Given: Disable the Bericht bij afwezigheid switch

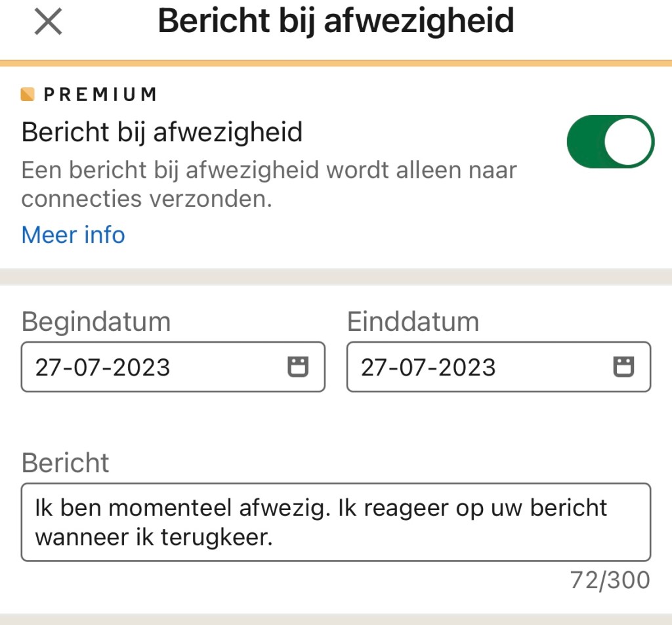Looking at the screenshot, I should [x=610, y=142].
